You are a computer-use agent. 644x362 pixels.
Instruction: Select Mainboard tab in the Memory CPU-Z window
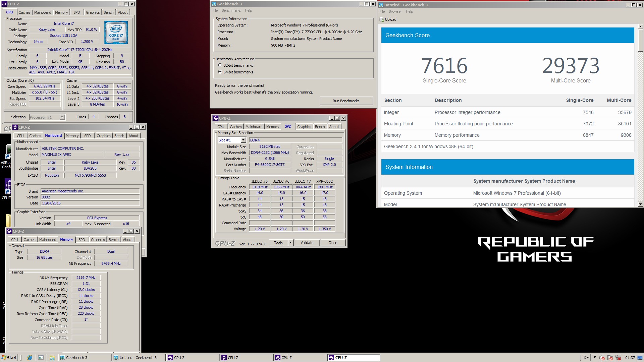pyautogui.click(x=48, y=240)
